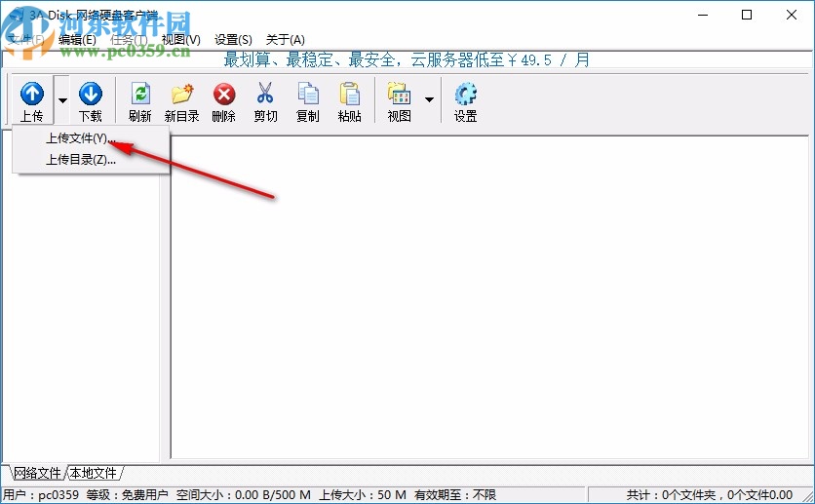815x504 pixels.
Task: Switch to the 本地文件 tab
Action: [94, 473]
